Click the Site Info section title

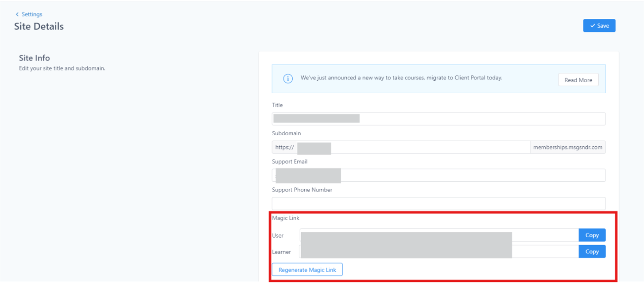tap(34, 58)
